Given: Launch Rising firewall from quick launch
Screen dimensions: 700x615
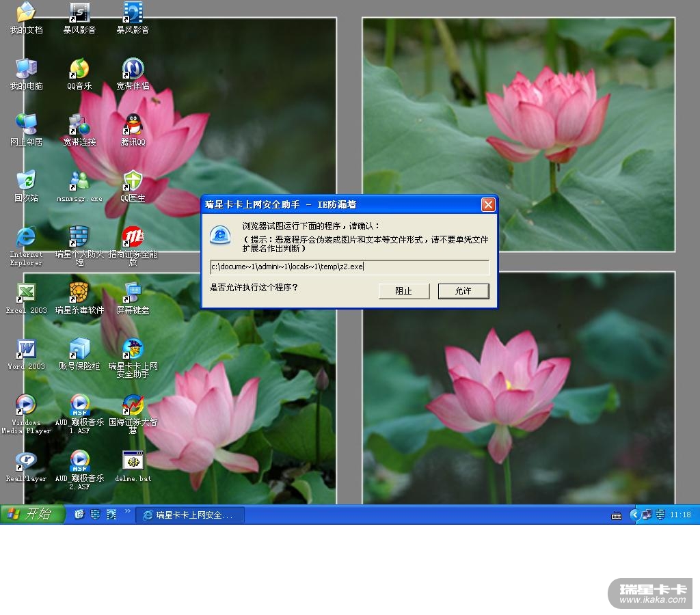Looking at the screenshot, I should click(95, 515).
